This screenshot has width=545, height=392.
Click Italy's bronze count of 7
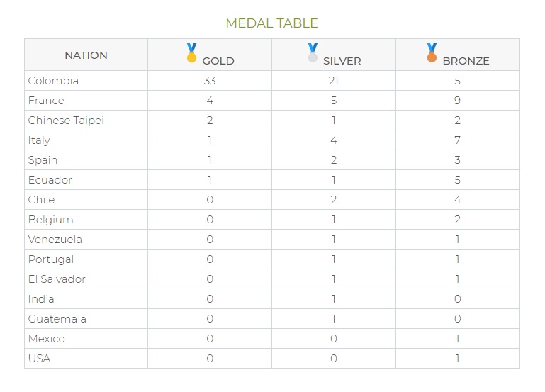coord(457,140)
